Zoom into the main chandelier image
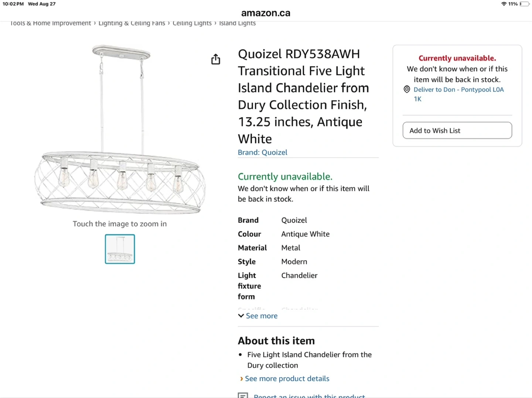This screenshot has height=398, width=532. (x=120, y=129)
